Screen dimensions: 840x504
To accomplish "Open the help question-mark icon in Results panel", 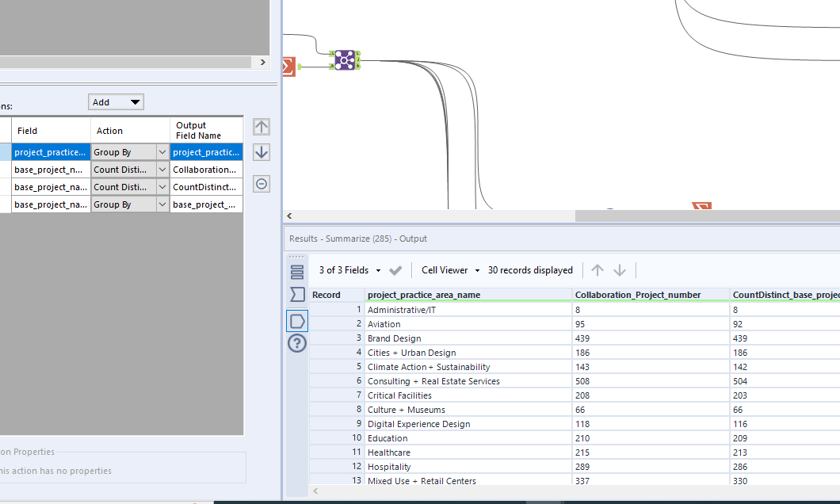I will pyautogui.click(x=296, y=343).
